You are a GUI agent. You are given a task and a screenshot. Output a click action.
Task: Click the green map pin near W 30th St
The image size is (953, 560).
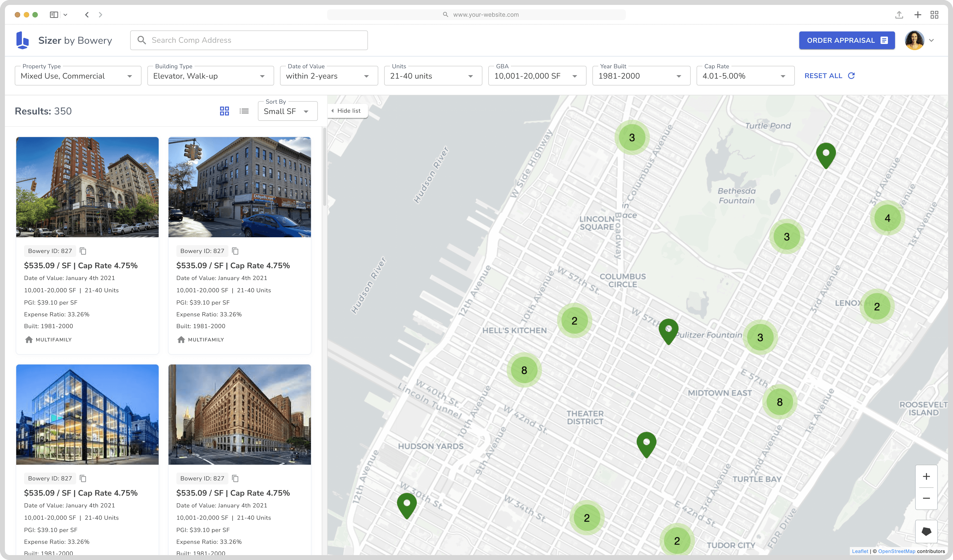(406, 506)
